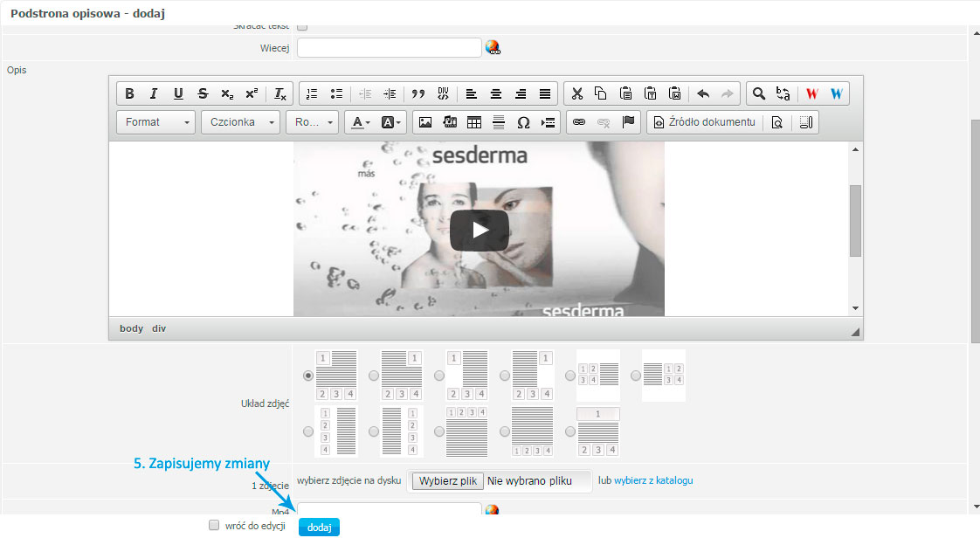
Task: Open the Format dropdown
Action: pos(155,122)
